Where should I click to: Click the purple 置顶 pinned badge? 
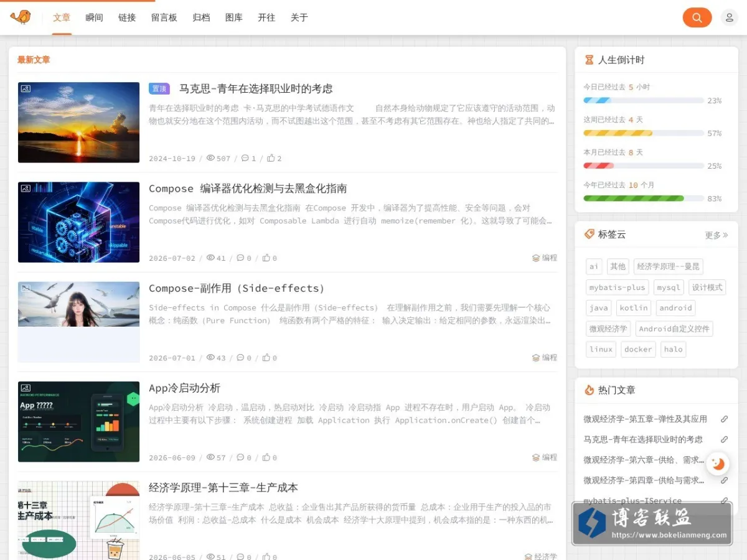pyautogui.click(x=159, y=88)
